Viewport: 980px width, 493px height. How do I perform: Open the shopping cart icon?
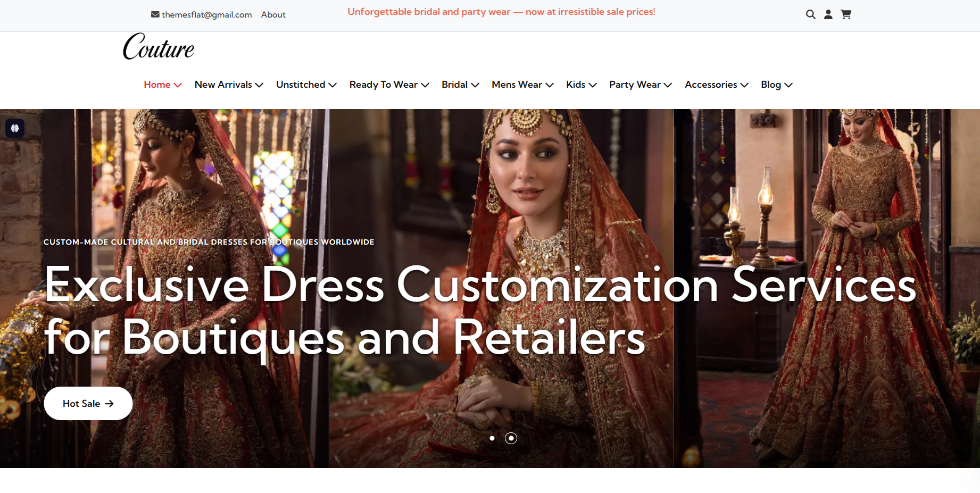(846, 14)
